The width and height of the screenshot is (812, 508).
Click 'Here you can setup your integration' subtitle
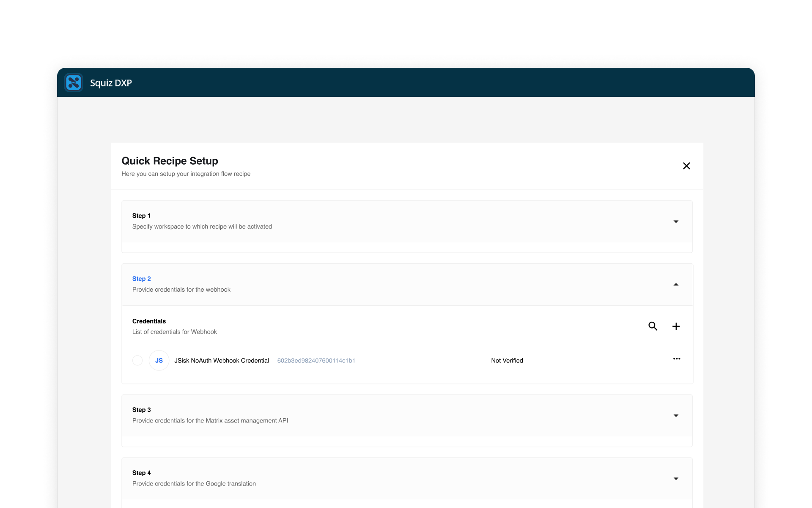coord(186,174)
